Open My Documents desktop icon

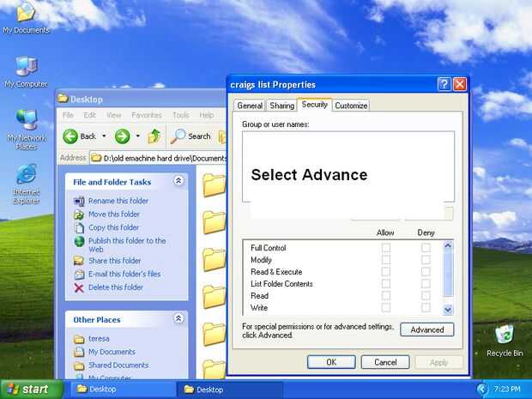point(26,17)
